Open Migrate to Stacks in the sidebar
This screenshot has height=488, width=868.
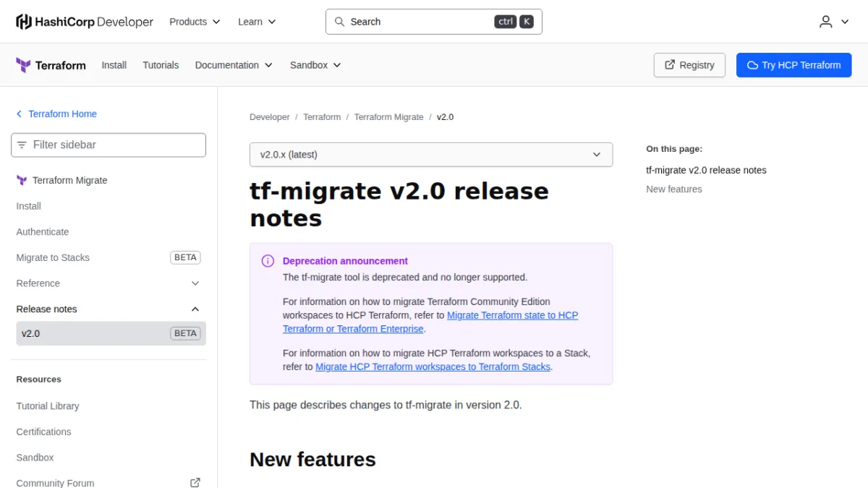109,257
